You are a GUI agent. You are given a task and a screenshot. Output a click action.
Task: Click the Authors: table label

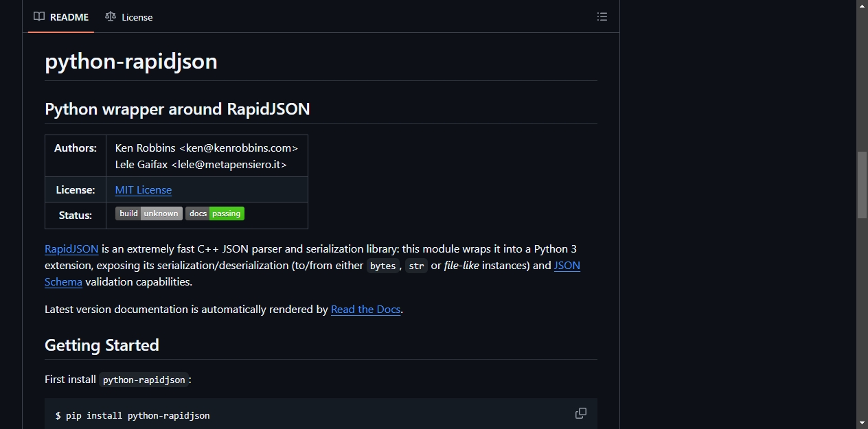click(x=76, y=148)
